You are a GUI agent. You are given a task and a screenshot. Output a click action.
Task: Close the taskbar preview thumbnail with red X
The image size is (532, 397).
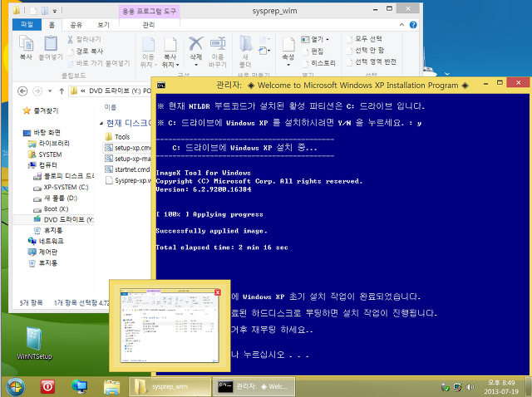click(x=218, y=292)
